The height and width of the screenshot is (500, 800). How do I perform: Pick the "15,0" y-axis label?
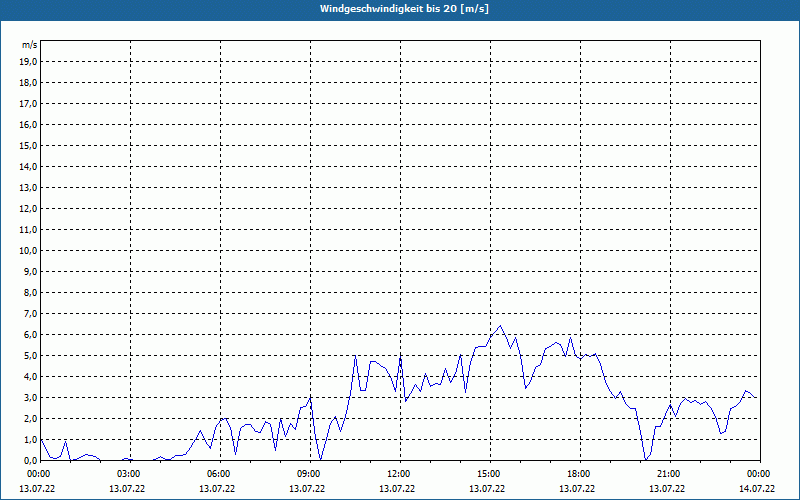coord(28,145)
